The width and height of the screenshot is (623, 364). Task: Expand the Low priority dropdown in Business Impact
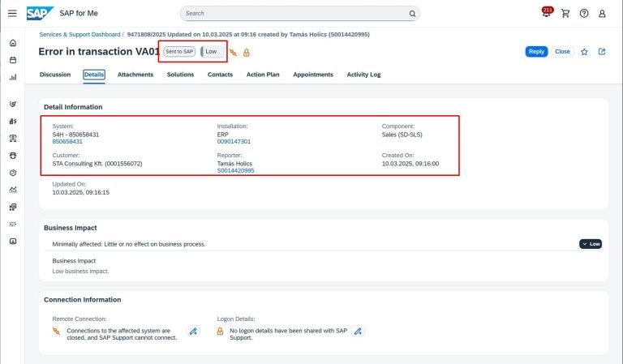pyautogui.click(x=591, y=244)
